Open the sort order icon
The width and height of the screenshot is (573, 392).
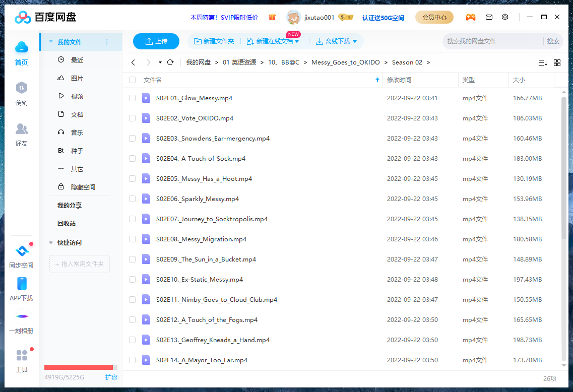(543, 63)
